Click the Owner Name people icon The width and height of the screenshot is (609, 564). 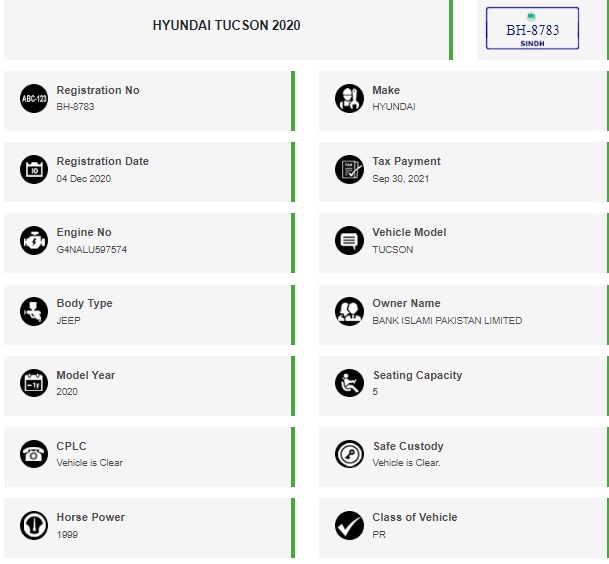[349, 311]
